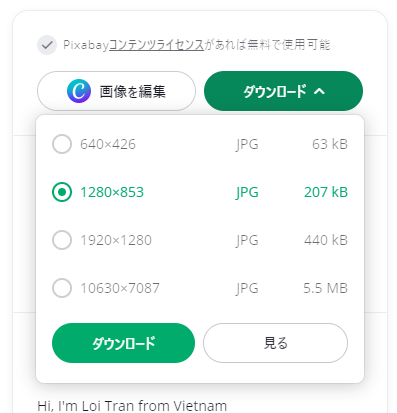Collapse the ダウンロード dropdown chevron
Screen dimensions: 397x413
(319, 91)
